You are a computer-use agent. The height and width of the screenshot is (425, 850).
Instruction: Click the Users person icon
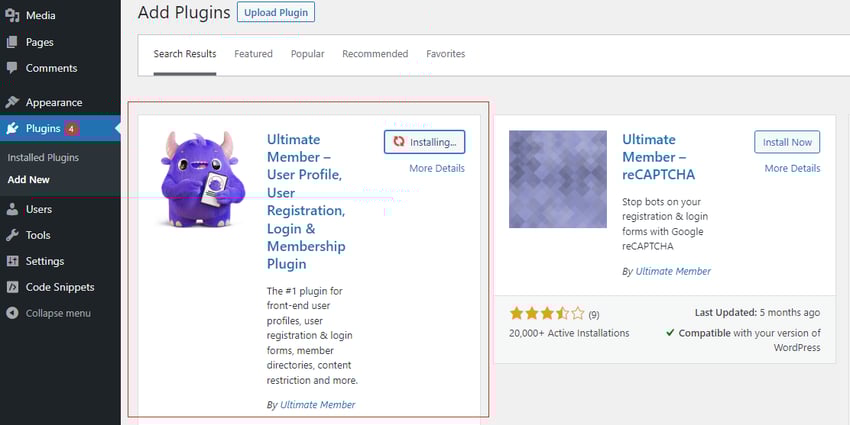click(x=12, y=209)
